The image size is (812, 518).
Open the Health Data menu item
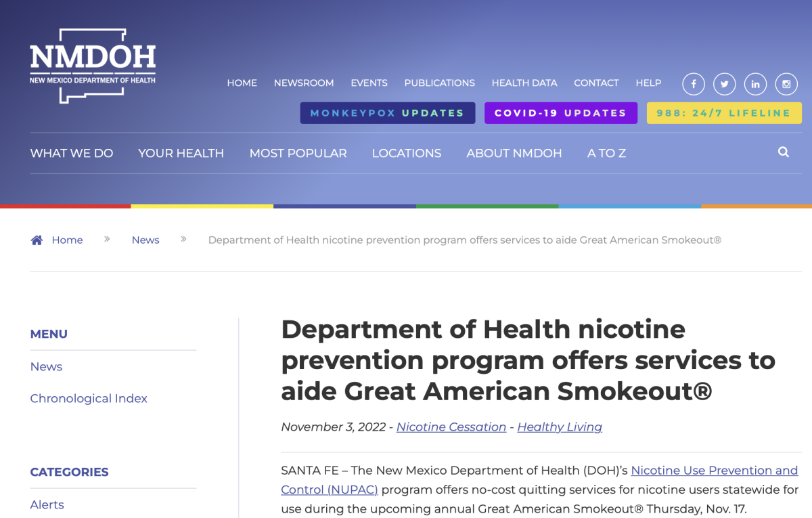pyautogui.click(x=524, y=83)
